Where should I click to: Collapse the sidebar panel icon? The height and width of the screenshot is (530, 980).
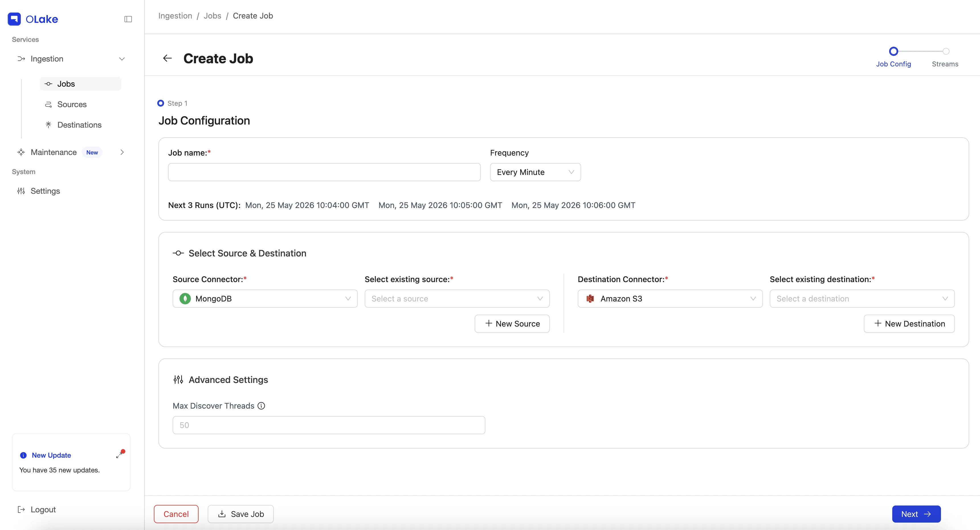click(128, 19)
